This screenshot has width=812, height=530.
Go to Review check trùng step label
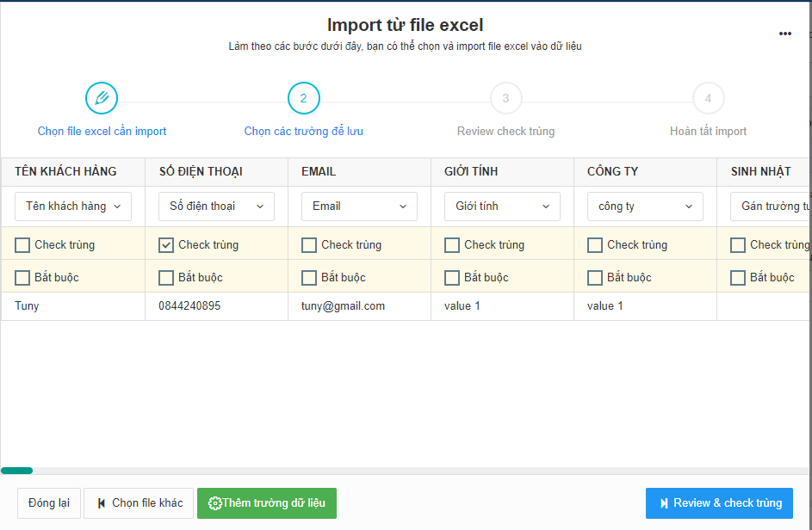506,132
